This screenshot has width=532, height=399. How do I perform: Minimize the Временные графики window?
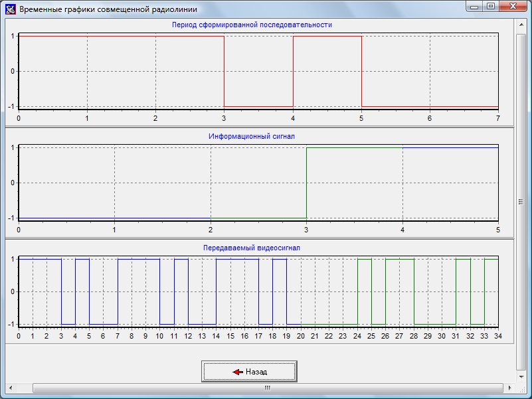474,6
